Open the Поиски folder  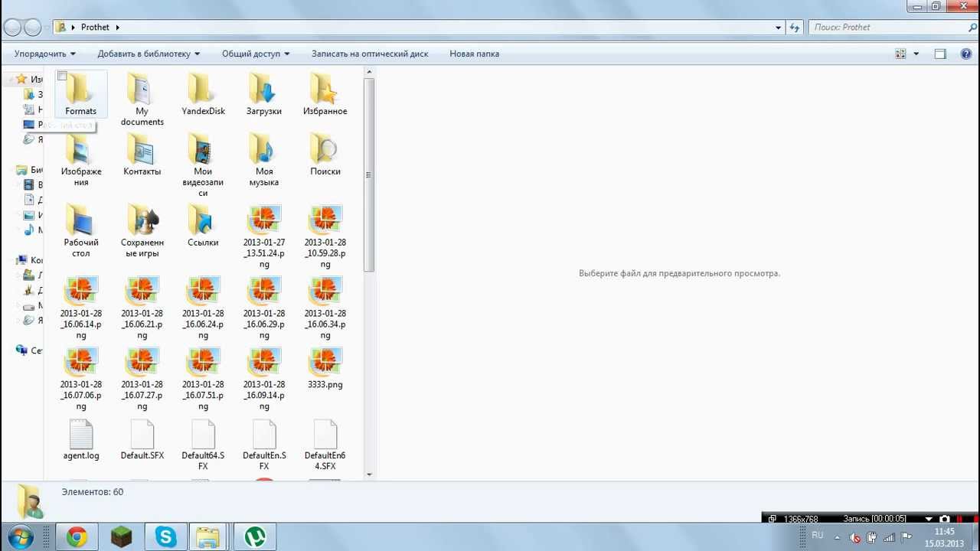click(325, 154)
